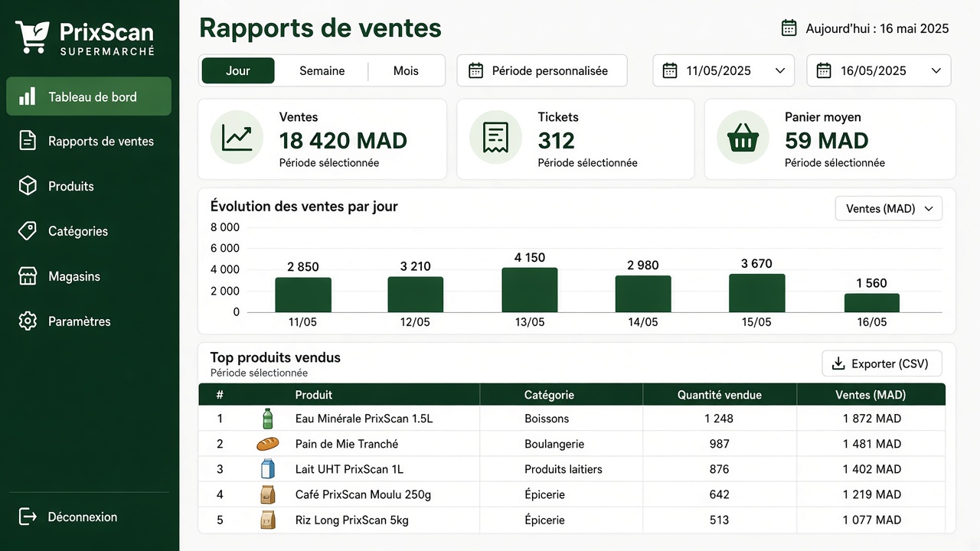Click the Période personnalisée button
This screenshot has width=980, height=551.
click(542, 70)
